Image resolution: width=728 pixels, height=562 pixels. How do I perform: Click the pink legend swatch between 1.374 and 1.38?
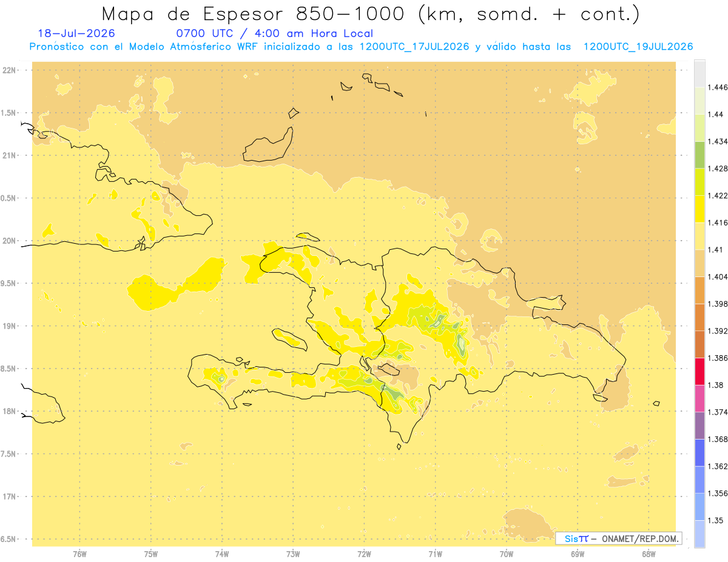tap(699, 398)
